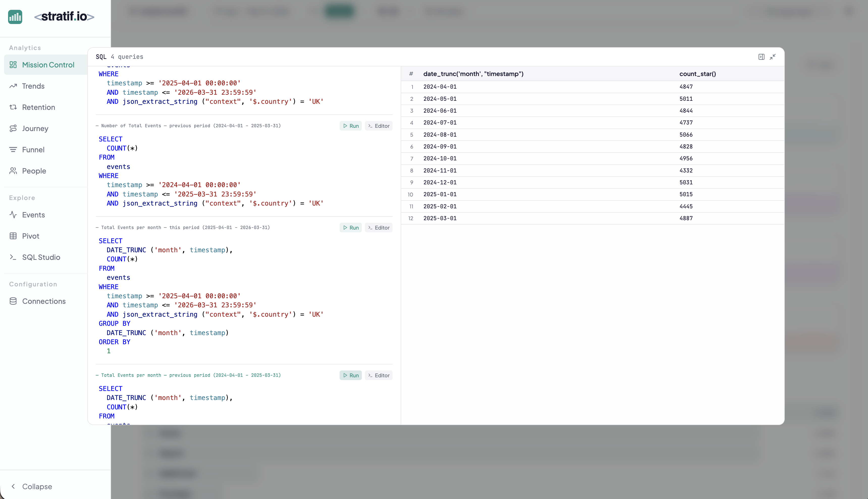Open Mission Control dashboard icon

pyautogui.click(x=13, y=65)
